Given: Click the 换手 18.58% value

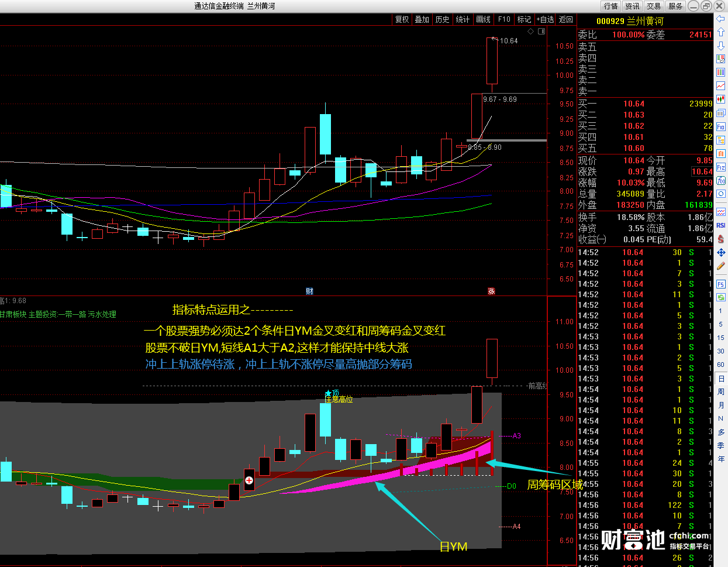Looking at the screenshot, I should click(x=630, y=217).
